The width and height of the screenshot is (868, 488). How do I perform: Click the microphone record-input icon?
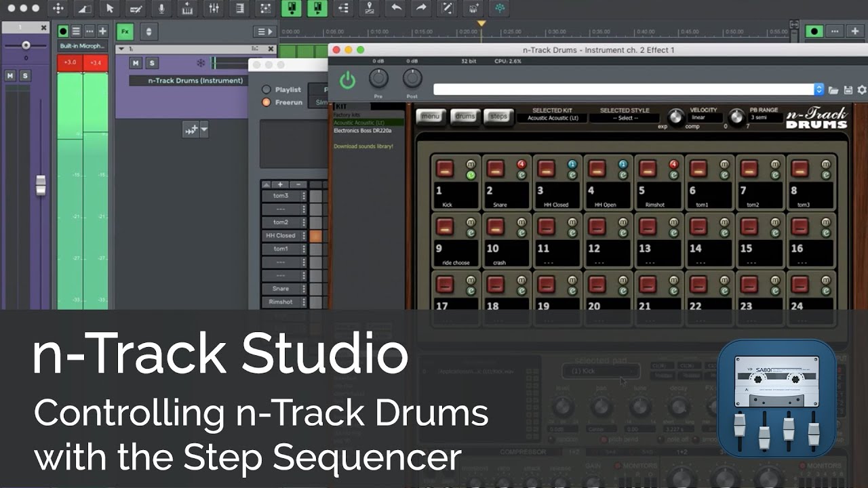pos(161,8)
